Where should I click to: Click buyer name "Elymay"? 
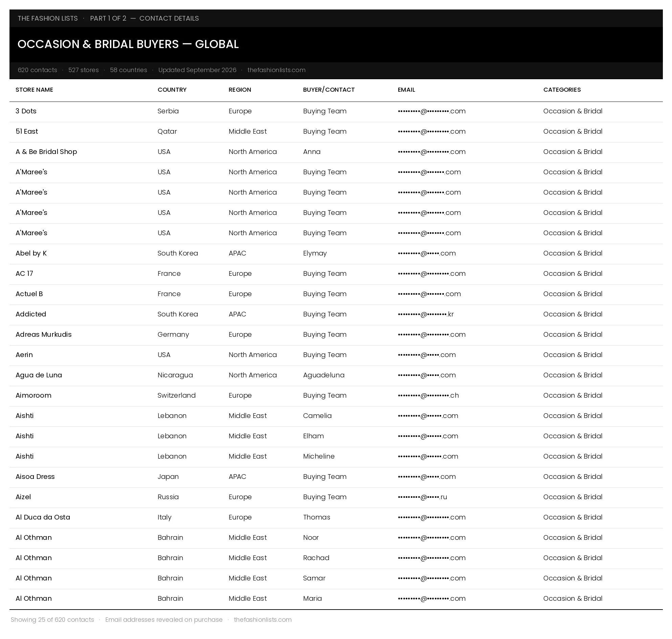point(315,253)
